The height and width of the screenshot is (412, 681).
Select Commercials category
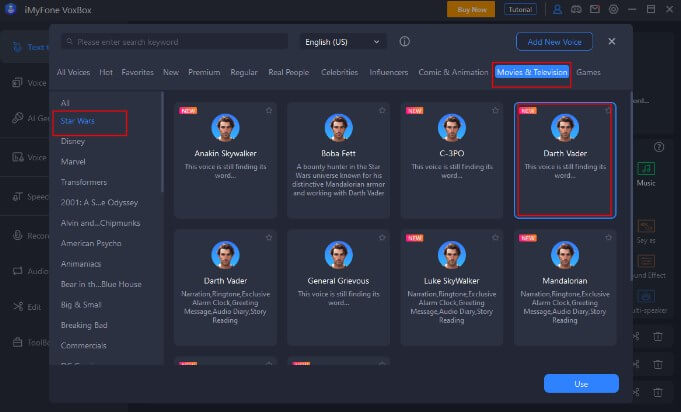pos(83,345)
